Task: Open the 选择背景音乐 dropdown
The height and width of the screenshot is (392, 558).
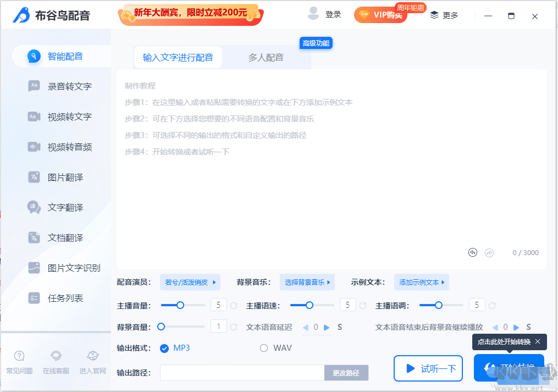Action: coord(307,282)
